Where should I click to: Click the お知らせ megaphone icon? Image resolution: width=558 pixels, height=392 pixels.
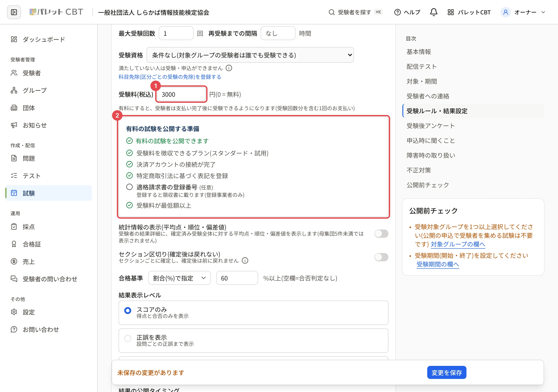pyautogui.click(x=14, y=125)
